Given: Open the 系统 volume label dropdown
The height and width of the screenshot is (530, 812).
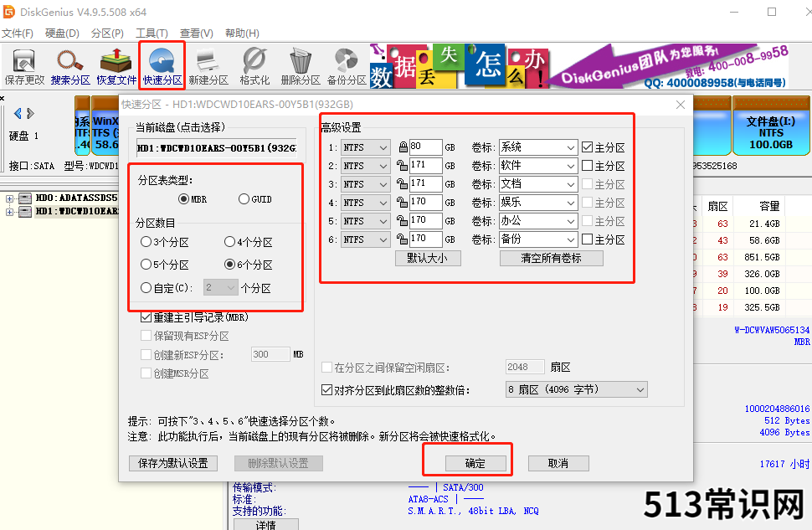Looking at the screenshot, I should click(538, 147).
